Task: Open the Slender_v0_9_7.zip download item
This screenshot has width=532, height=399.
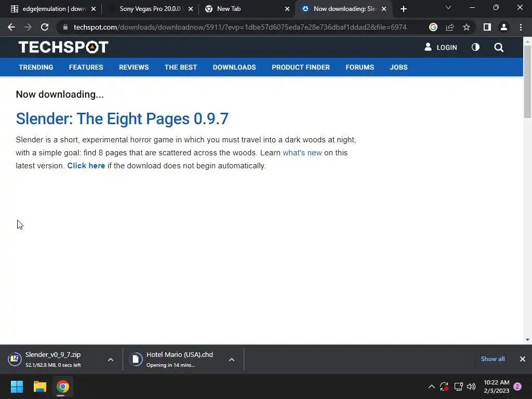Action: pyautogui.click(x=53, y=360)
